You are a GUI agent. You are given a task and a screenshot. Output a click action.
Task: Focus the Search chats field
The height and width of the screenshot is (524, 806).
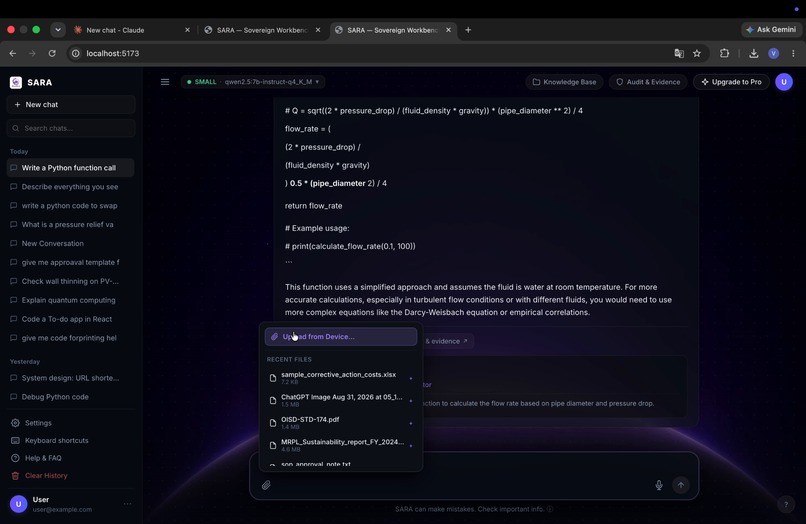pyautogui.click(x=71, y=128)
